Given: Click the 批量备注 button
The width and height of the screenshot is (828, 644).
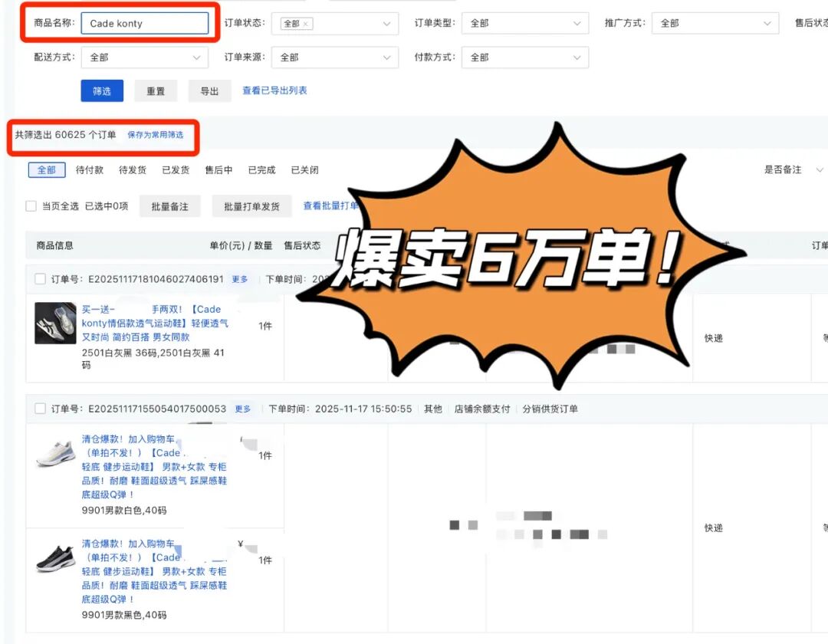Looking at the screenshot, I should click(170, 206).
